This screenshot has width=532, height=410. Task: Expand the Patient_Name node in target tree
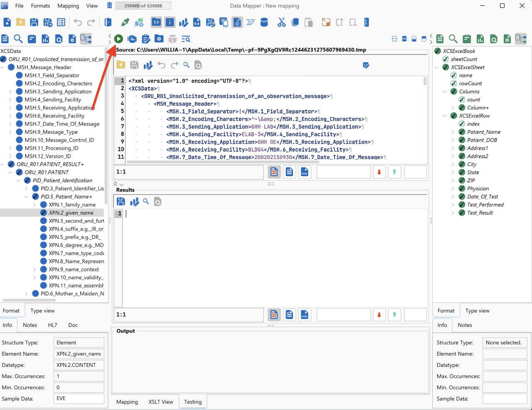point(453,132)
